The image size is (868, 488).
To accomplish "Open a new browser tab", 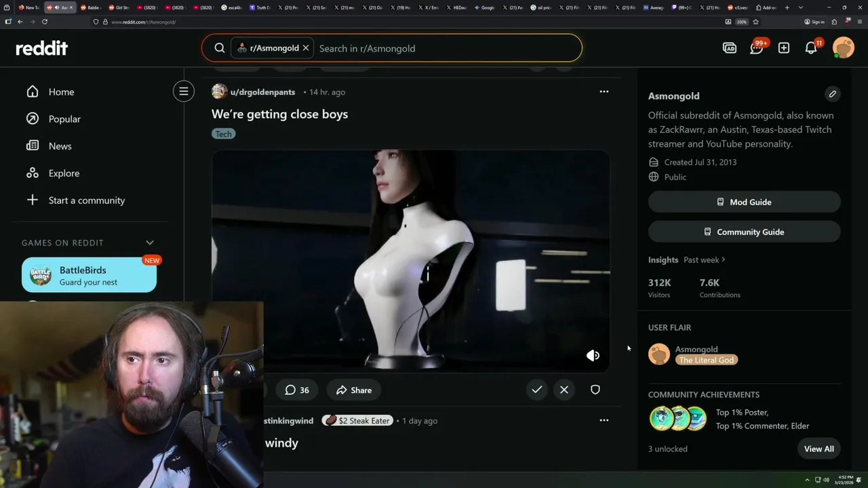I will (787, 7).
